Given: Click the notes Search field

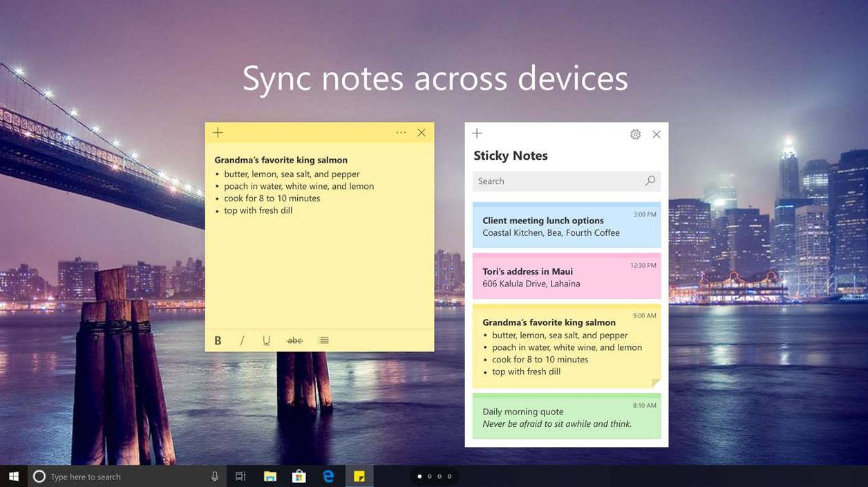Looking at the screenshot, I should pos(553,181).
